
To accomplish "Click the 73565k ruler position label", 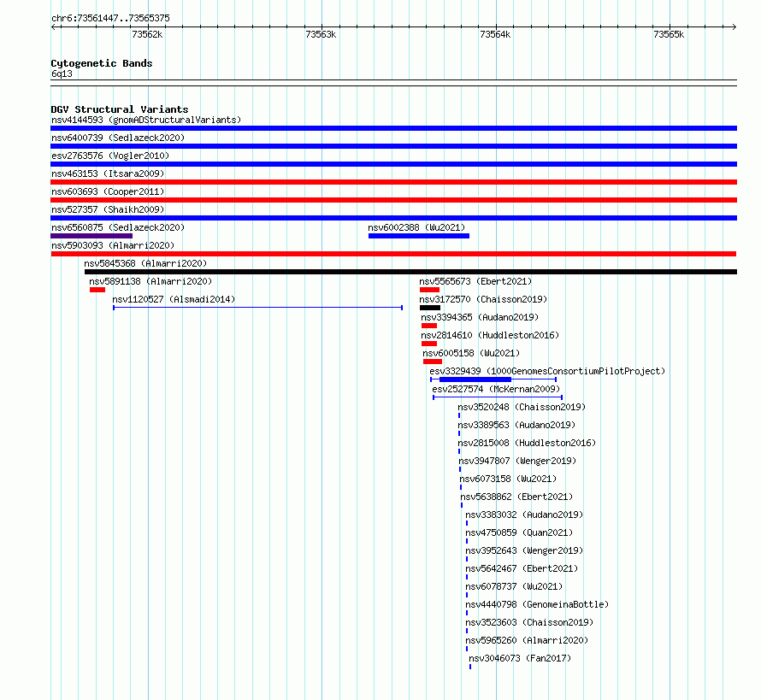I will pyautogui.click(x=669, y=34).
